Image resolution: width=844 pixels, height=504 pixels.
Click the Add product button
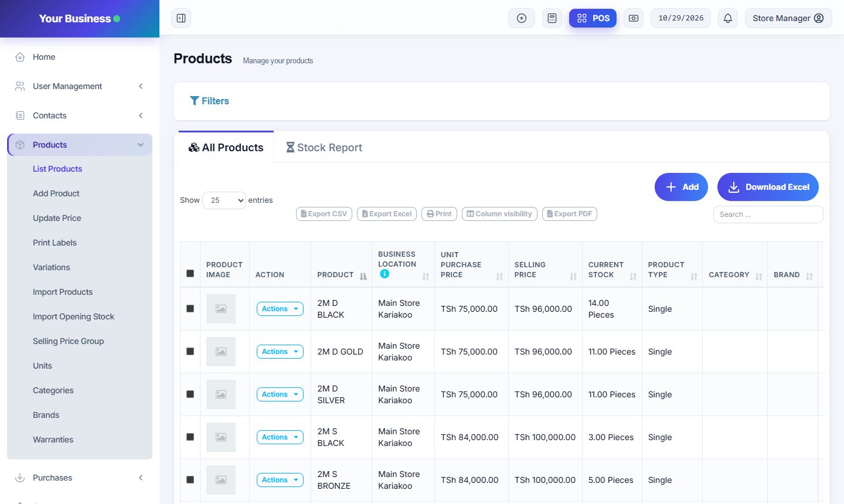point(681,187)
